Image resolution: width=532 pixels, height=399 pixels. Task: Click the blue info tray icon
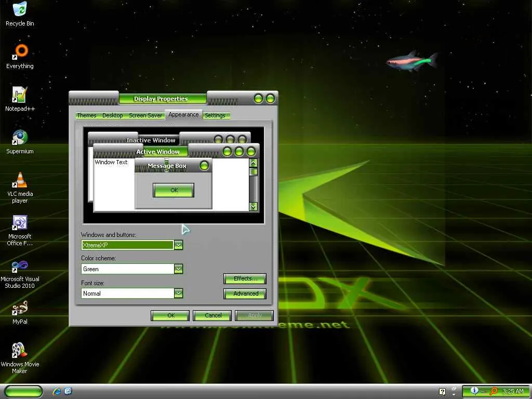coord(474,391)
